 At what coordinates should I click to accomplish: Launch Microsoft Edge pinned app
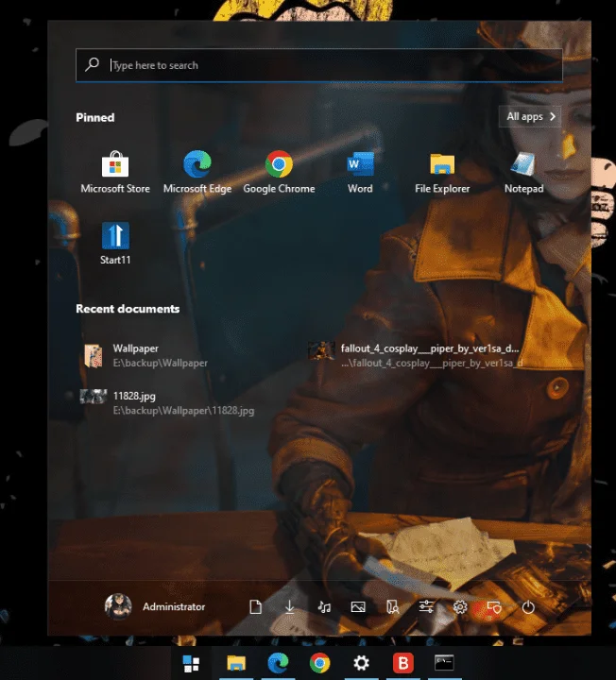[x=197, y=172]
